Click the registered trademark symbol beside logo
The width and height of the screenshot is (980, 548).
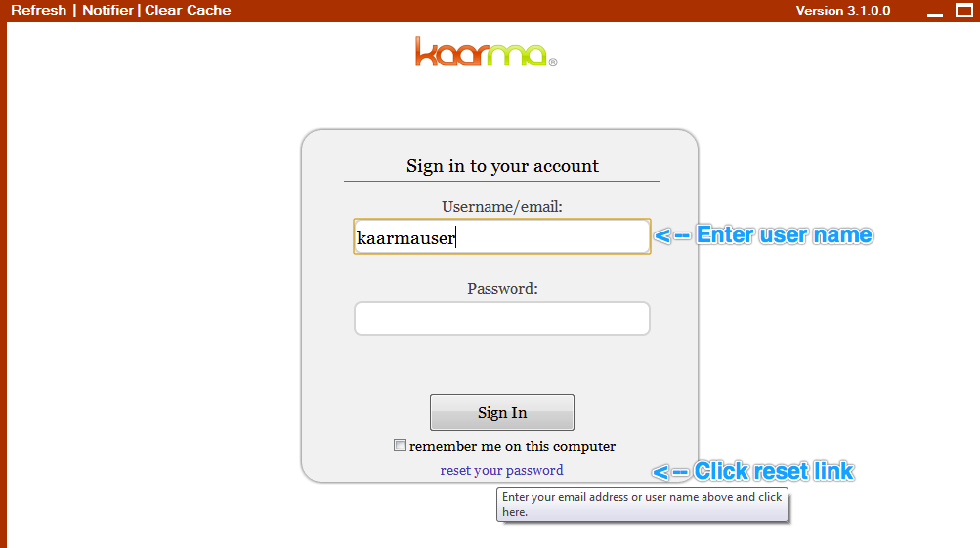(552, 62)
